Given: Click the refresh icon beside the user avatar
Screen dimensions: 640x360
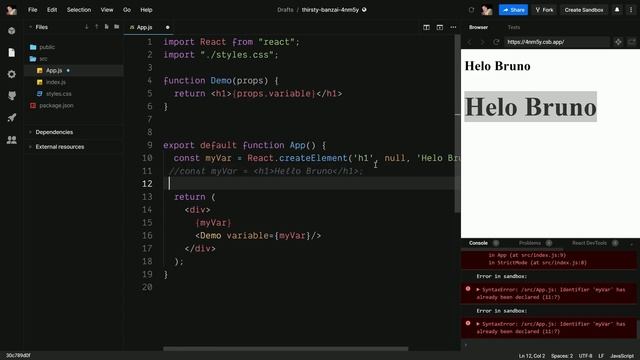Looking at the screenshot, I should tap(471, 10).
